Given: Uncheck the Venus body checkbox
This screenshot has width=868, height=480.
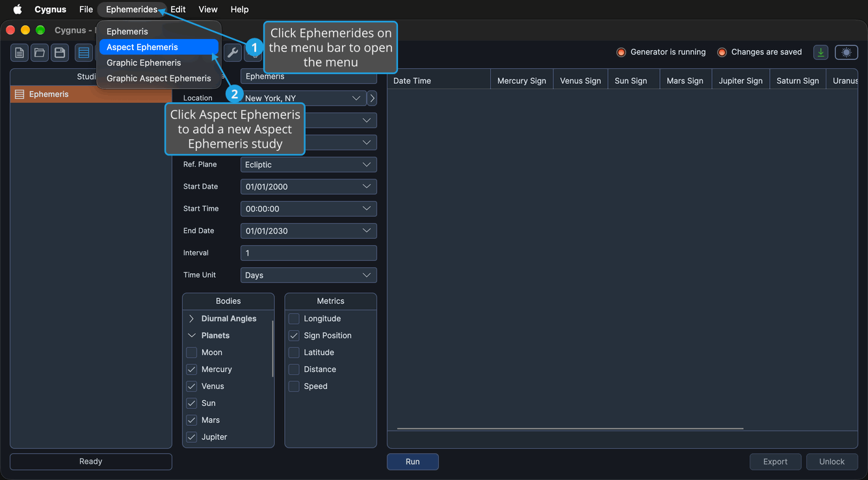Looking at the screenshot, I should 192,386.
